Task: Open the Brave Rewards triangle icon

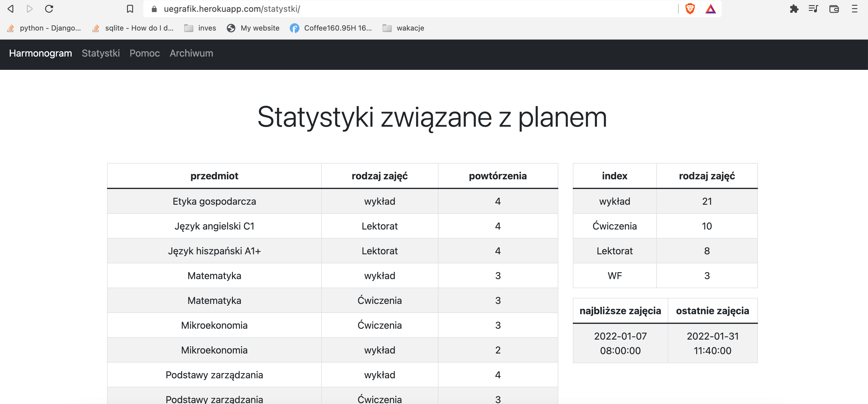Action: click(x=711, y=9)
